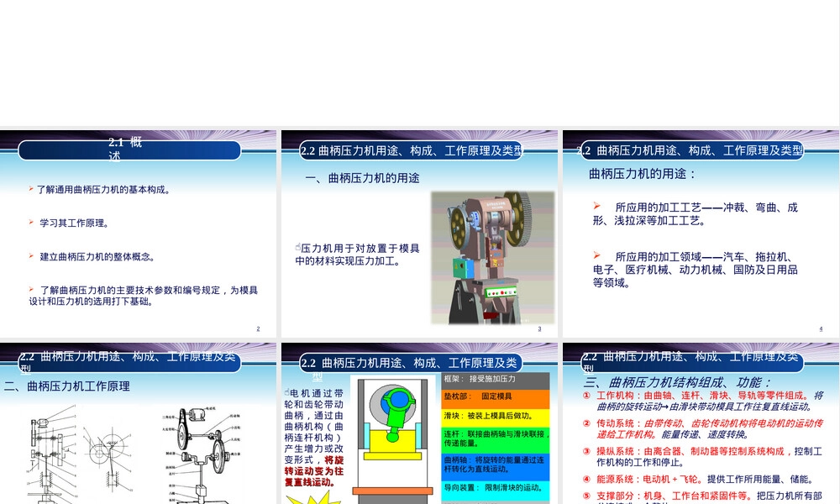Open the slide headed 曲柄压力机的用途：
The image size is (840, 504).
(701, 234)
